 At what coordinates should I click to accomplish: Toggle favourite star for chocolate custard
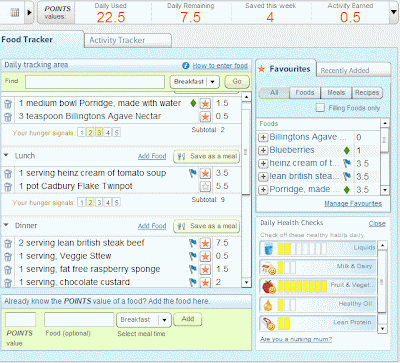coord(205,282)
